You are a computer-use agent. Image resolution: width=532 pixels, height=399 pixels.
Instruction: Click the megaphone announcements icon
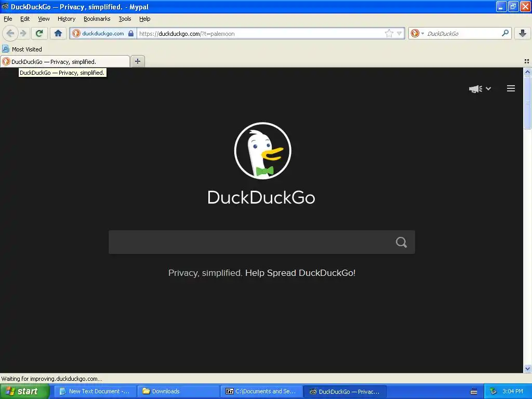(x=475, y=89)
